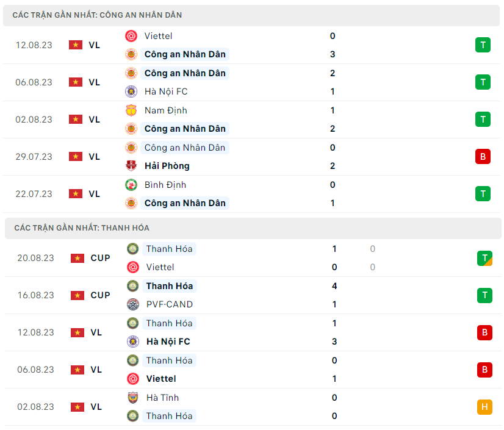Click Viettel club logo in 12.08.23 match
This screenshot has height=430, width=504.
[131, 36]
